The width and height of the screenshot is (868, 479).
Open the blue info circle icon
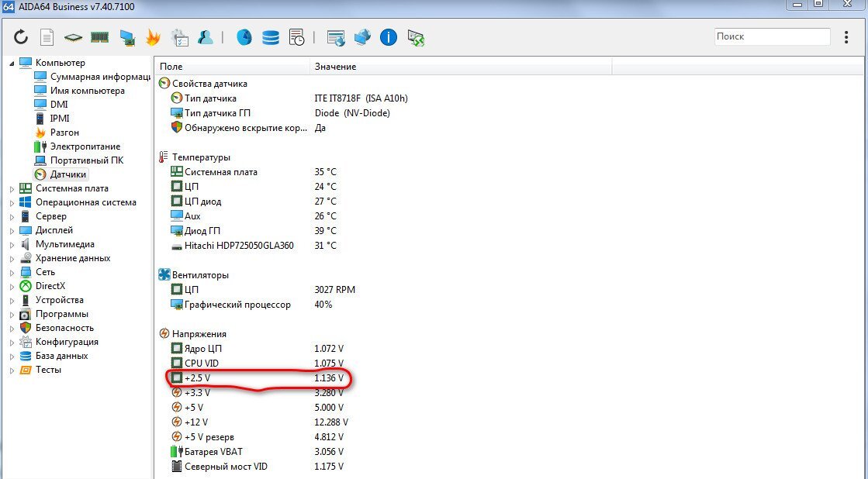(389, 37)
